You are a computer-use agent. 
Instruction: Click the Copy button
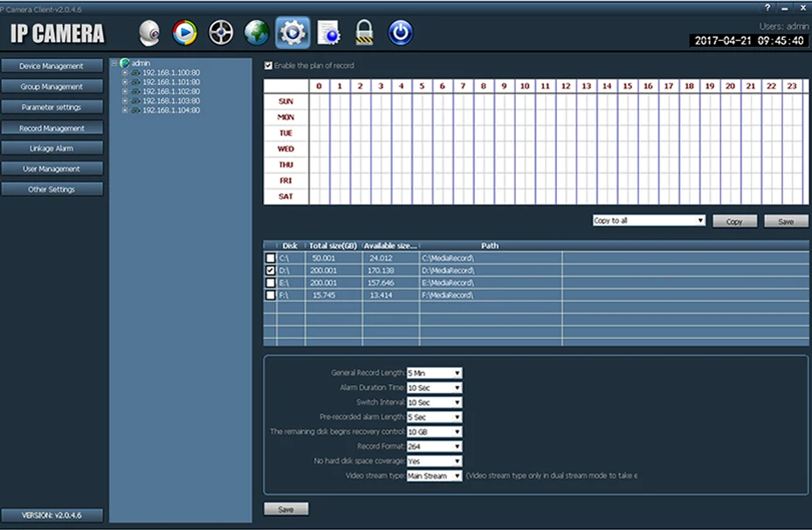pos(734,221)
